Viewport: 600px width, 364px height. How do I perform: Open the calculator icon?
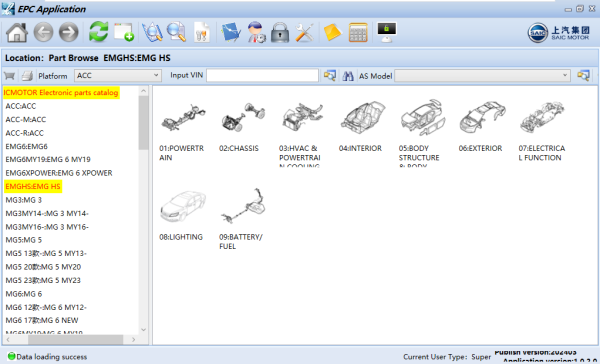pos(358,33)
